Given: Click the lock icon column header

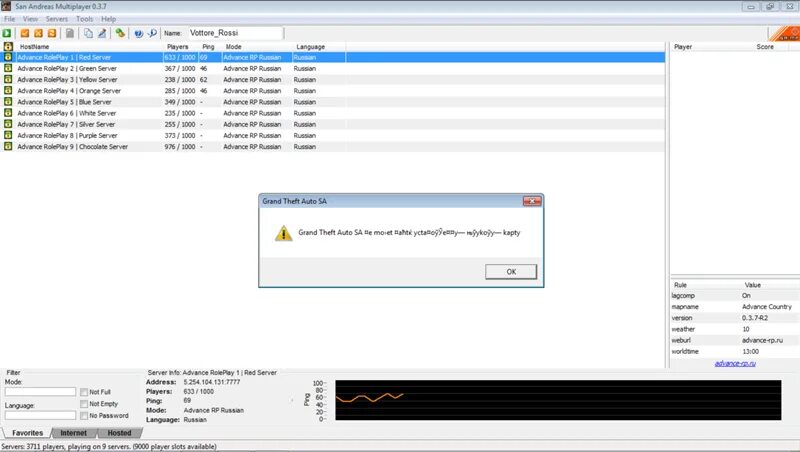Looking at the screenshot, I should [8, 46].
